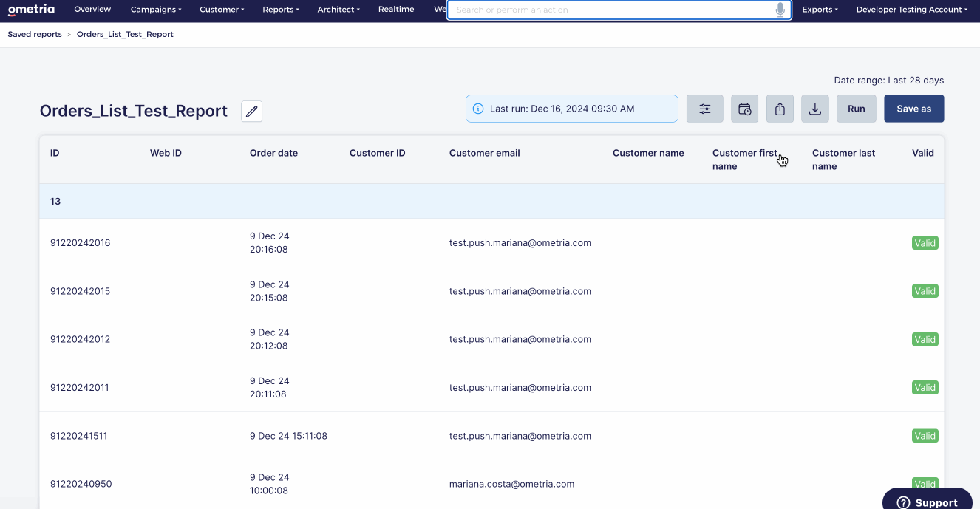Click the Ometria logo

(33, 10)
